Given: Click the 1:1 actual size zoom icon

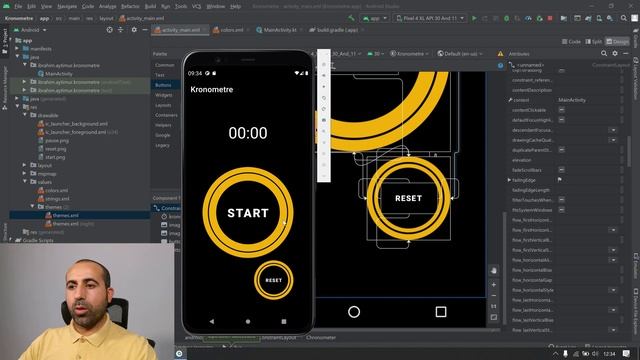Looking at the screenshot, I should [494, 306].
